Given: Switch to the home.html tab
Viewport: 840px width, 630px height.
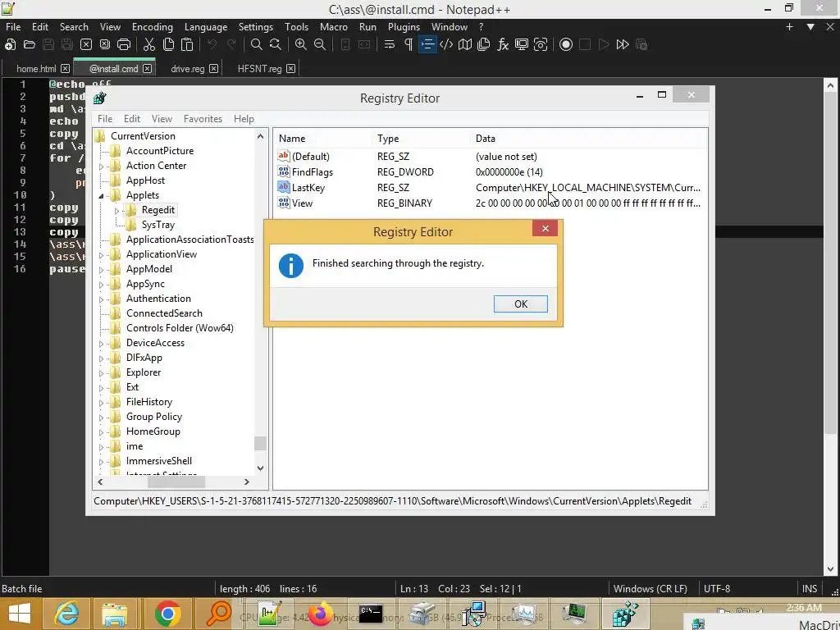Looking at the screenshot, I should click(36, 69).
